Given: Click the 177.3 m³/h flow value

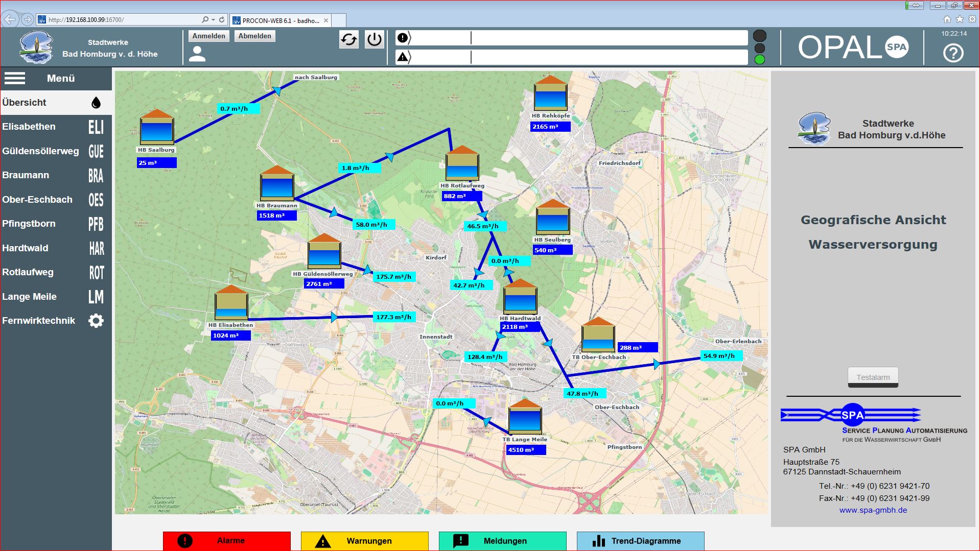Looking at the screenshot, I should click(393, 317).
